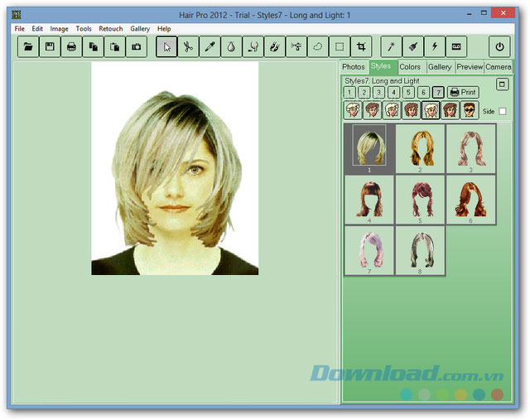Print using the toolbar printer icon
This screenshot has width=530, height=420.
tap(71, 46)
